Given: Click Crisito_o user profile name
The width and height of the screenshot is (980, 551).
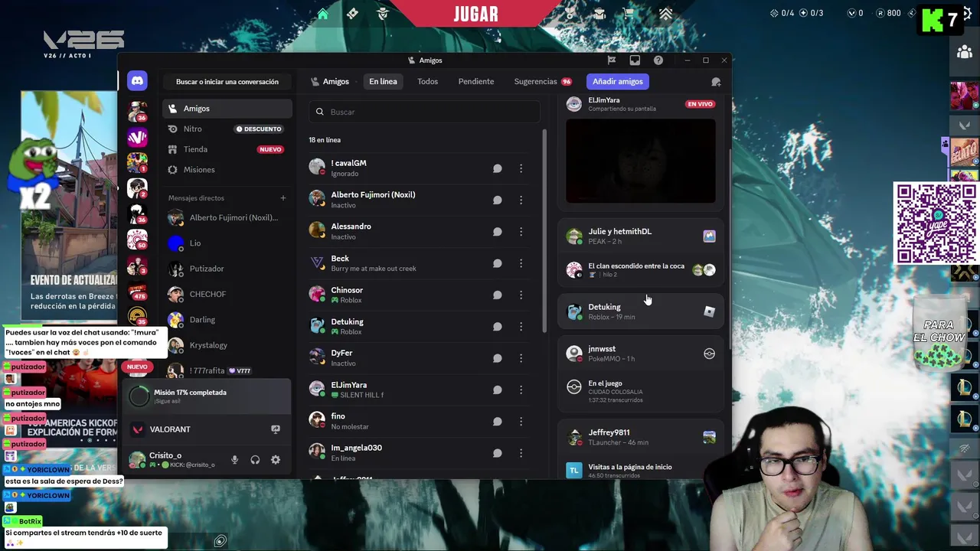Looking at the screenshot, I should click(x=165, y=455).
